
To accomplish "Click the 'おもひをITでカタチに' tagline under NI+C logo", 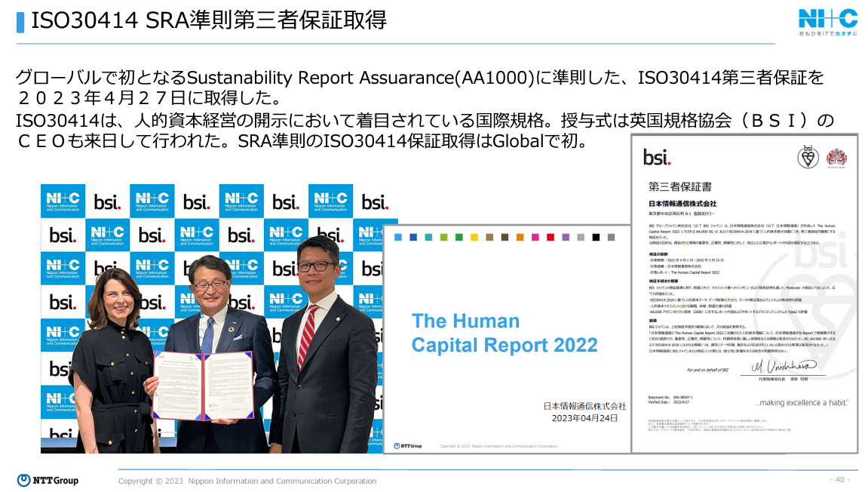I will tap(827, 34).
